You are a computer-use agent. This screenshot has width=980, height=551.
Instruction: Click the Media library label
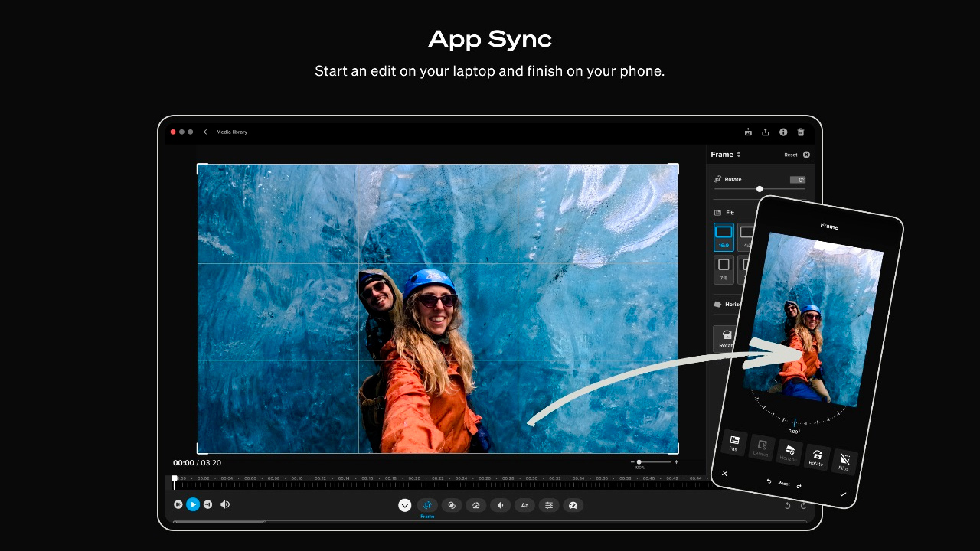click(232, 132)
